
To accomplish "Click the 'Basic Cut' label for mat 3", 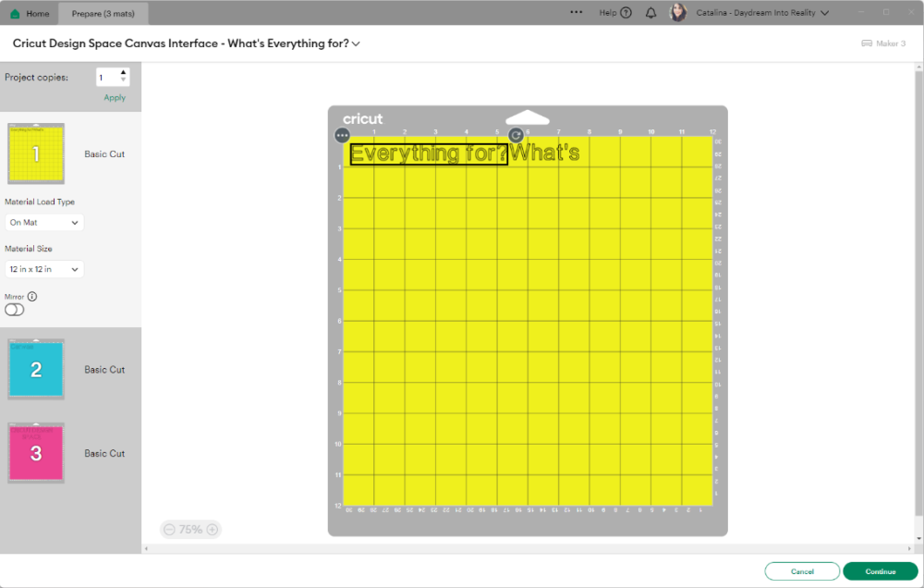I will (x=104, y=454).
